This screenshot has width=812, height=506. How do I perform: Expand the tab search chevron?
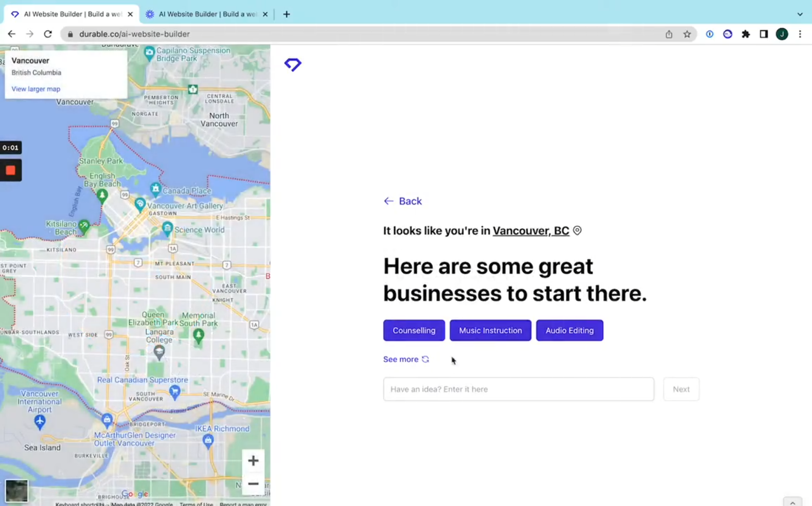tap(799, 14)
